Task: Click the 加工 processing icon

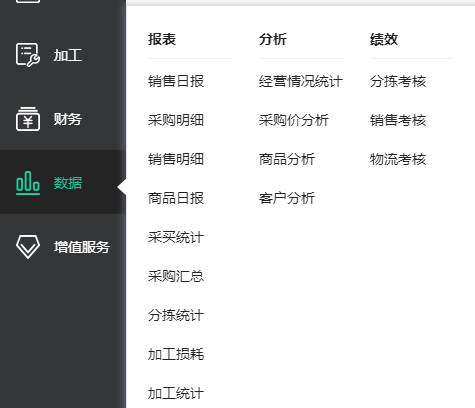Action: tap(28, 55)
